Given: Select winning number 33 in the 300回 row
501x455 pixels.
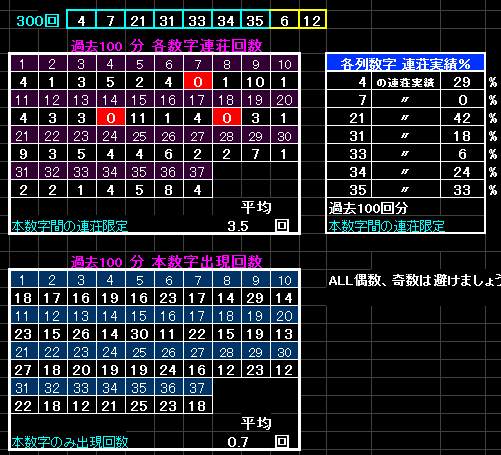Looking at the screenshot, I should coord(197,20).
